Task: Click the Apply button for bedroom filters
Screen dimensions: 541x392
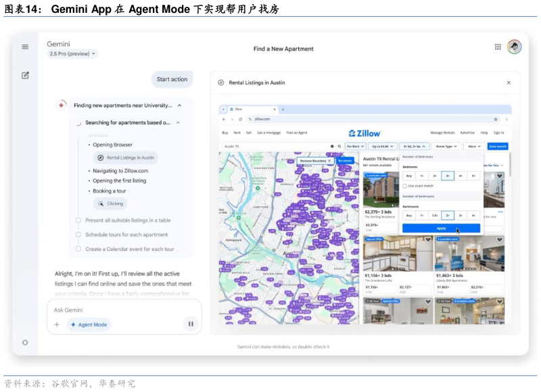Action: click(x=442, y=228)
